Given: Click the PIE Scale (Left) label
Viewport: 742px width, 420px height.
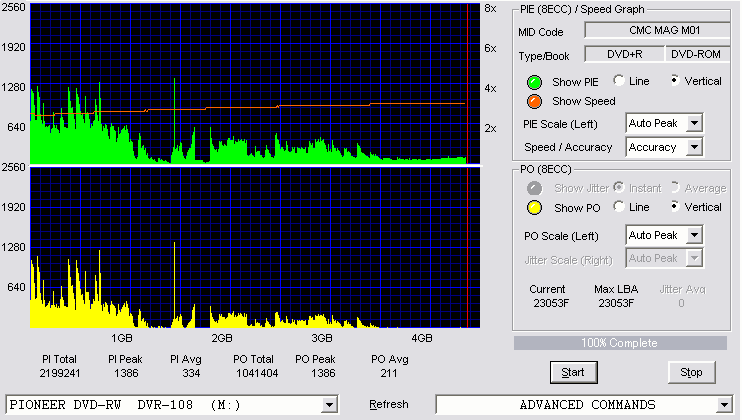Looking at the screenshot, I should coord(560,124).
